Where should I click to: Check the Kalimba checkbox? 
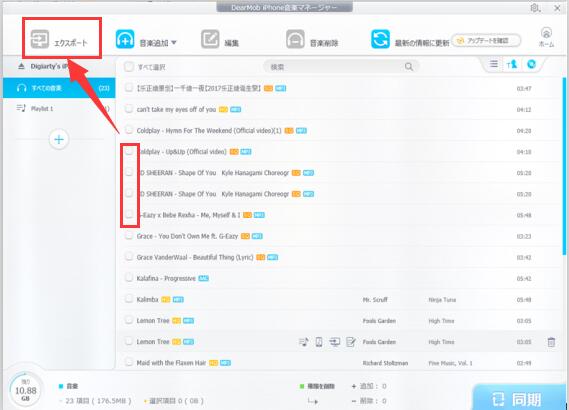click(128, 299)
